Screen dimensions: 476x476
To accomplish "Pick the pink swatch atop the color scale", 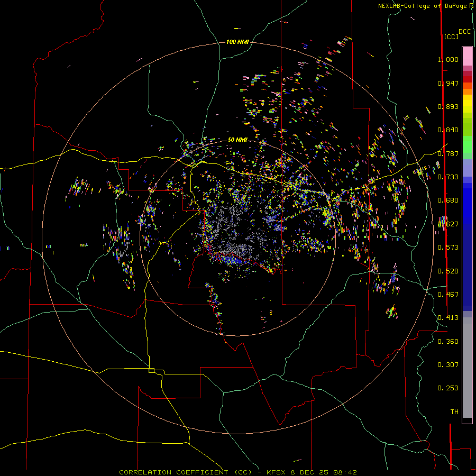I will tap(467, 56).
